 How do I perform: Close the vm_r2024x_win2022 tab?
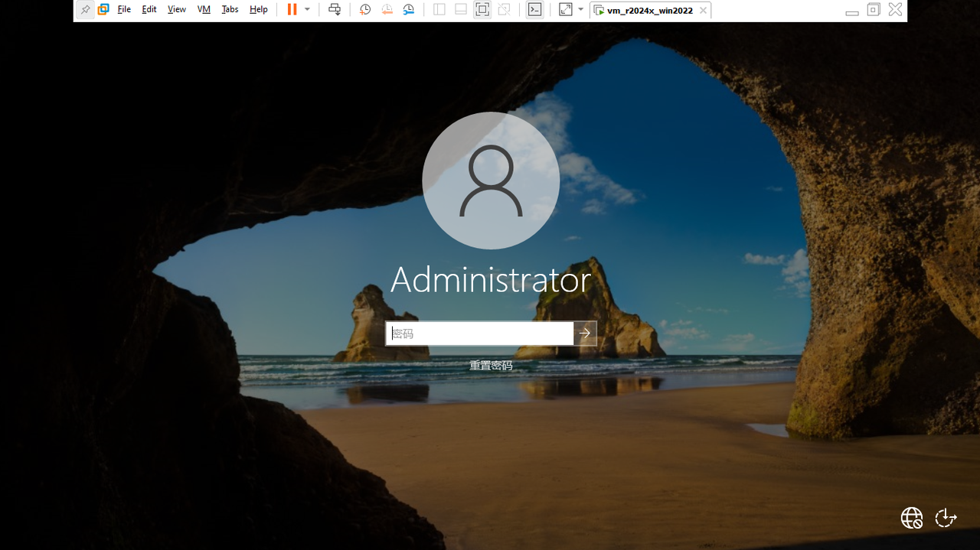point(703,11)
